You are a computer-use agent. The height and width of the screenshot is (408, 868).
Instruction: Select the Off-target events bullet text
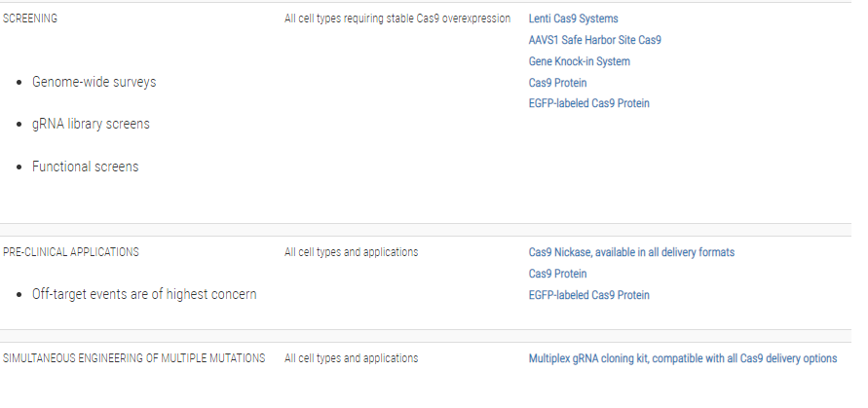[x=144, y=294]
